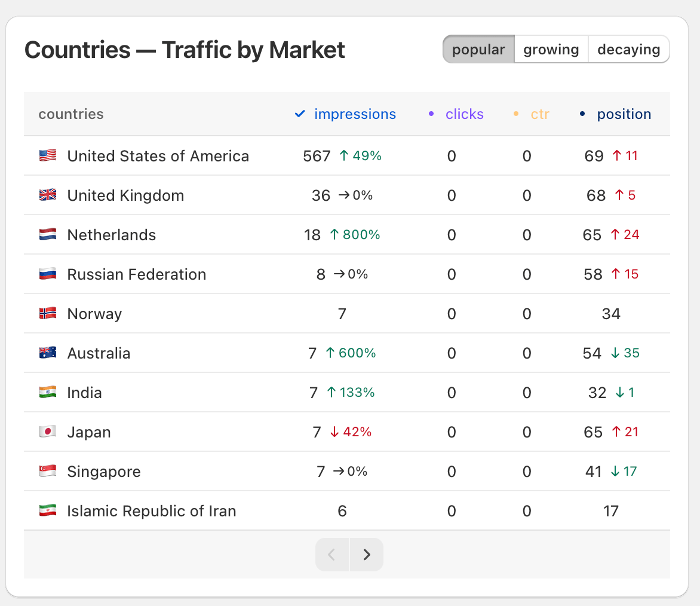This screenshot has height=606, width=700.
Task: Go to the next page with right arrow
Action: pyautogui.click(x=366, y=554)
